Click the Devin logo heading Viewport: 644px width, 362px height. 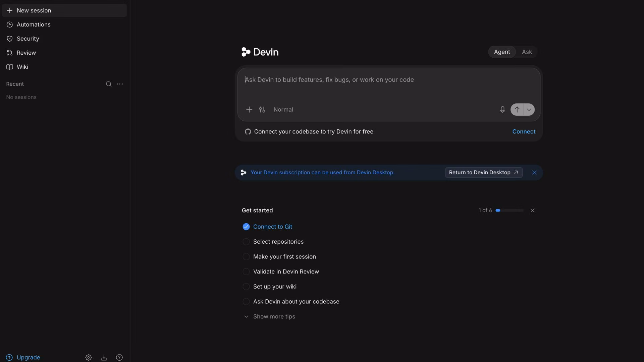point(260,52)
